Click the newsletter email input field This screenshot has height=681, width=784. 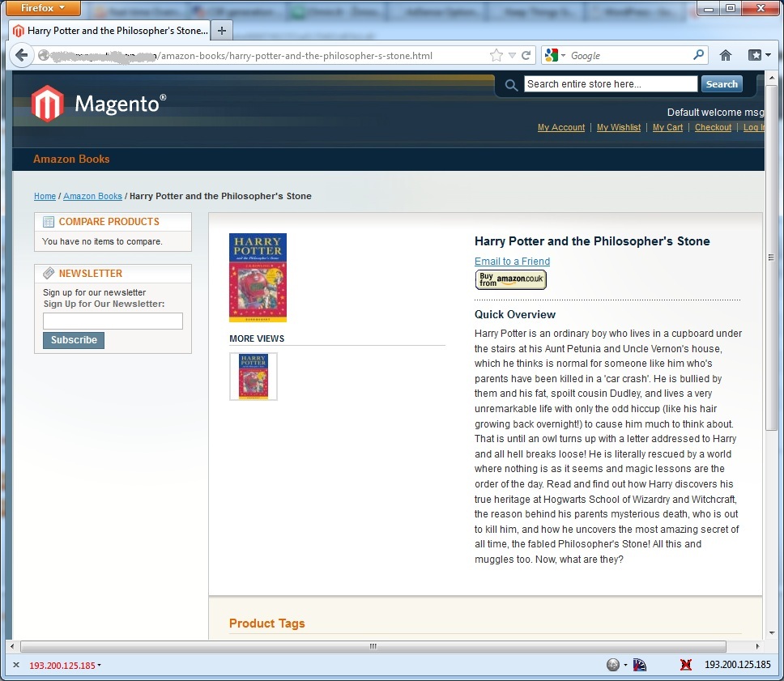click(x=113, y=321)
